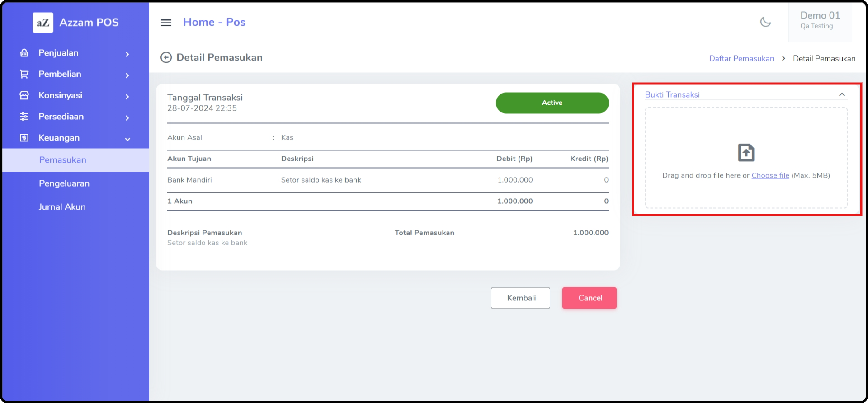Collapse the Bukti Transaksi panel
This screenshot has height=403, width=868.
point(841,95)
